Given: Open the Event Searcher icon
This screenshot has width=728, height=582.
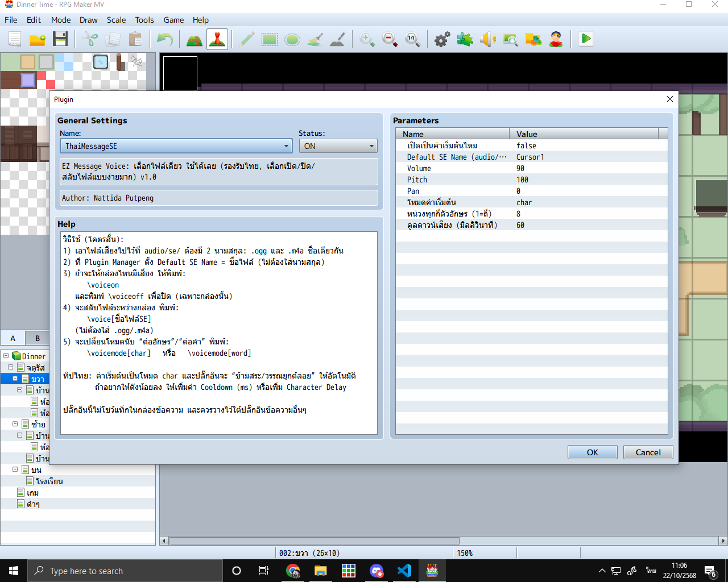Looking at the screenshot, I should 511,39.
